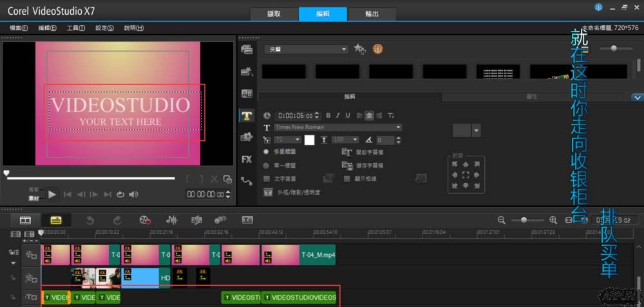The image size is (644, 307).
Task: Enable the text backdrop checkbox
Action: click(x=267, y=178)
